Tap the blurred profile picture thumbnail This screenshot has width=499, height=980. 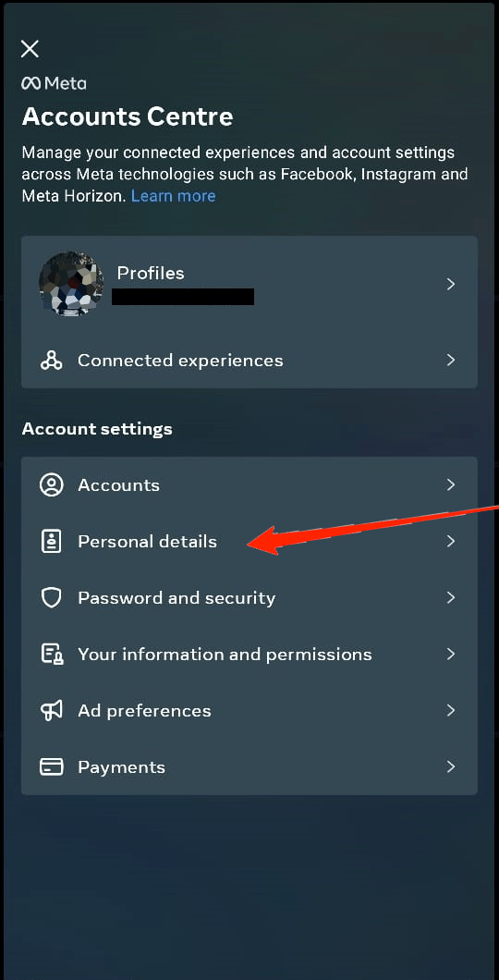click(x=71, y=285)
